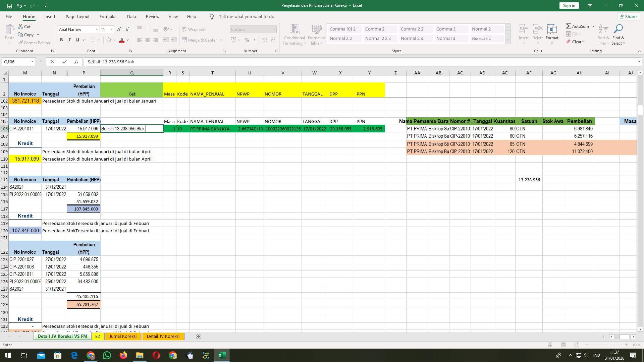Switch to the Formulas ribbon tab
Image resolution: width=644 pixels, height=362 pixels.
click(x=108, y=16)
